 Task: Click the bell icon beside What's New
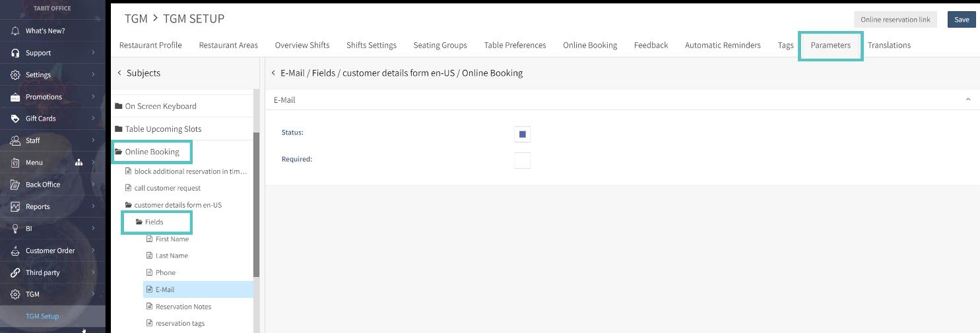[x=15, y=31]
